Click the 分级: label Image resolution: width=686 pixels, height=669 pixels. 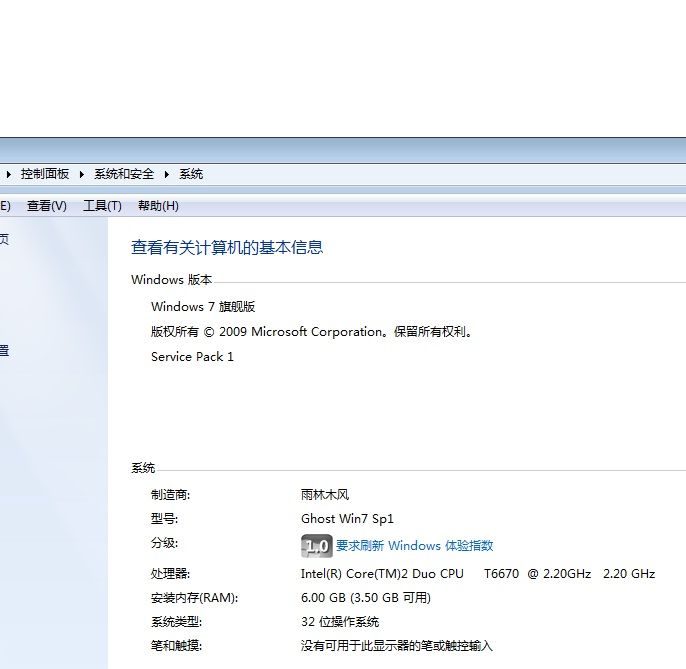tap(164, 543)
